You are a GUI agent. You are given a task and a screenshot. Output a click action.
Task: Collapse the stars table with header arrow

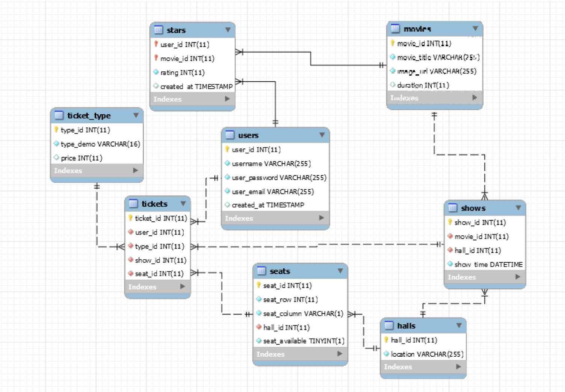click(x=228, y=30)
